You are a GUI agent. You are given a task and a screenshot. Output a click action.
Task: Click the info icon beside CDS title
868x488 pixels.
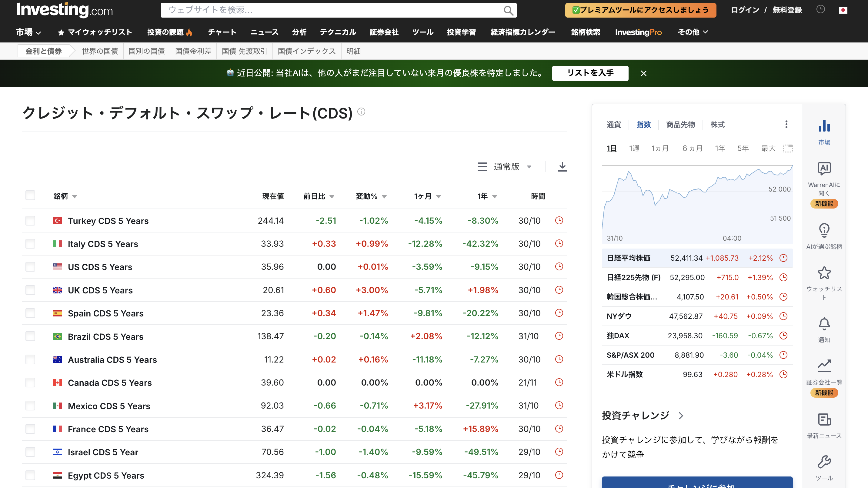point(361,112)
